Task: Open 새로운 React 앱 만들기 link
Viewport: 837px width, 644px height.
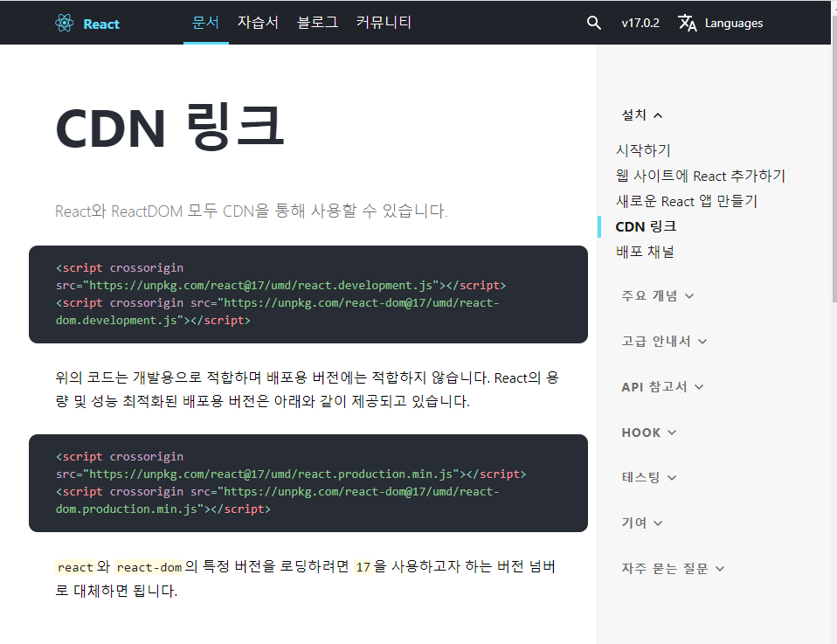Action: [x=687, y=201]
